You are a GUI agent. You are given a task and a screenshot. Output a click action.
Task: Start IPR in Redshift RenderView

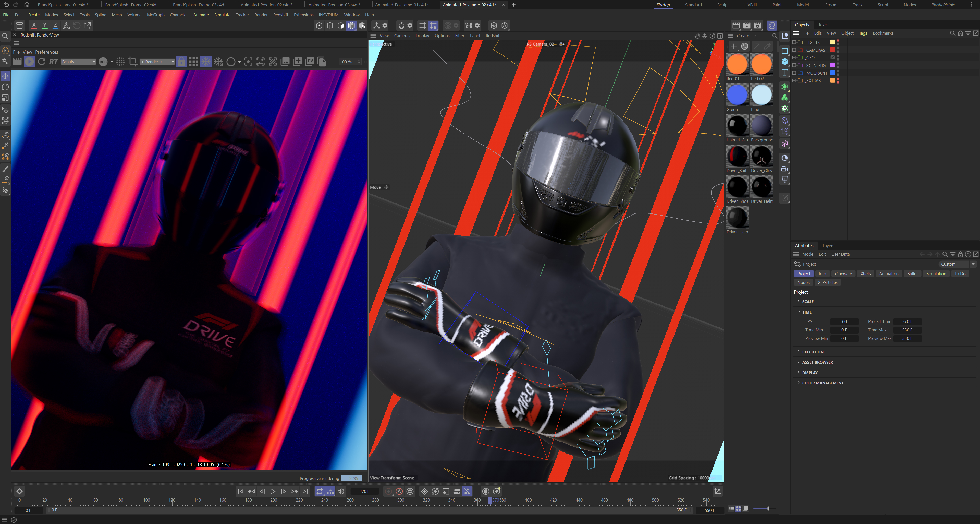click(x=29, y=62)
